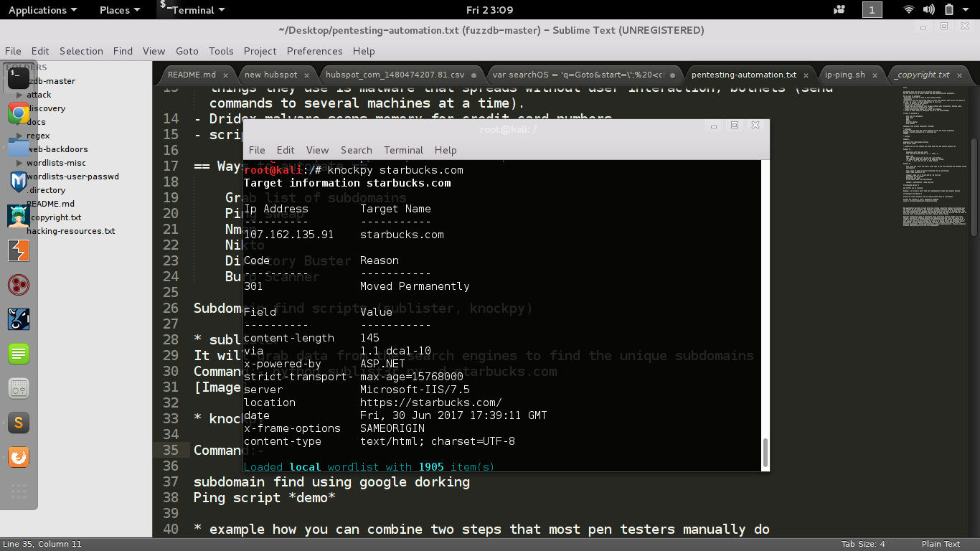Close the pentesting-automation.txt tab
980x551 pixels.
point(807,75)
